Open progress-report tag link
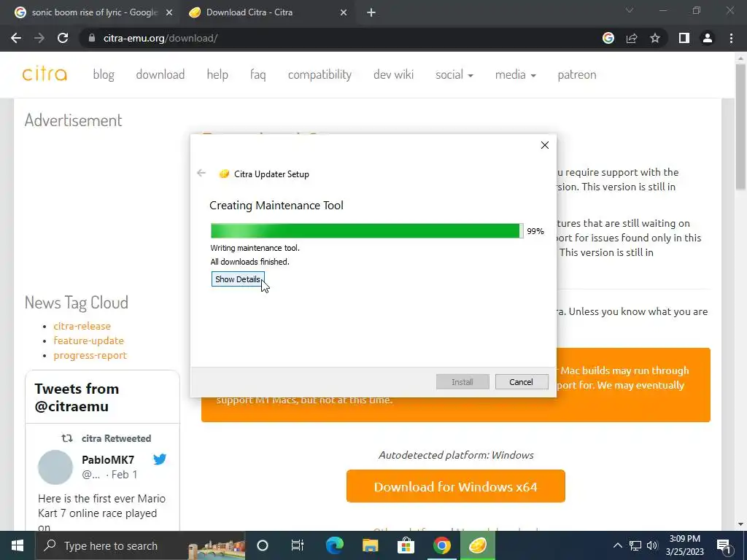Image resolution: width=747 pixels, height=560 pixels. click(x=90, y=355)
